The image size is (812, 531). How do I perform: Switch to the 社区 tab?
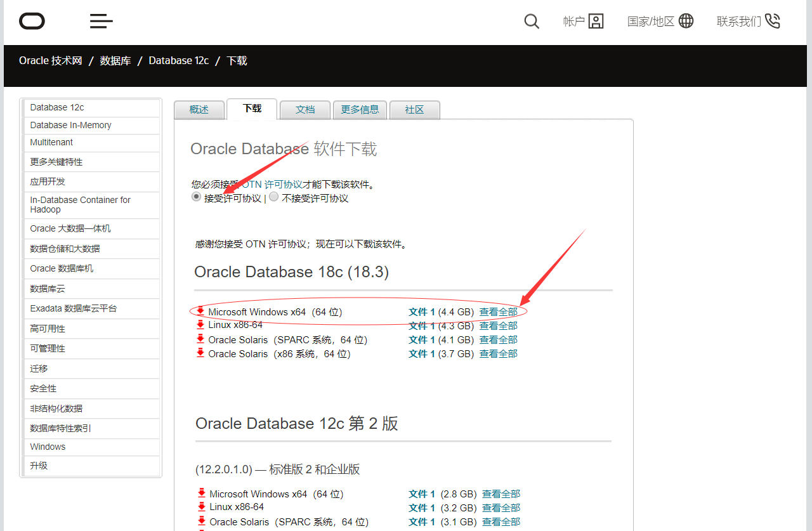[x=414, y=110]
